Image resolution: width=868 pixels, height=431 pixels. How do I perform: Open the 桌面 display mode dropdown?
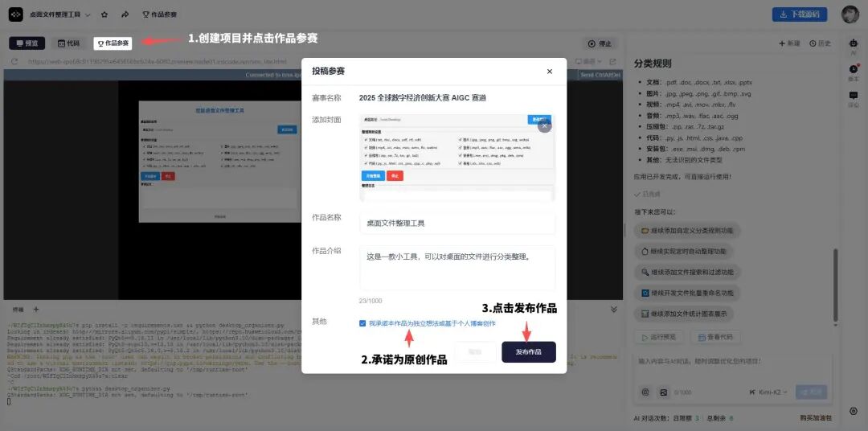point(588,61)
